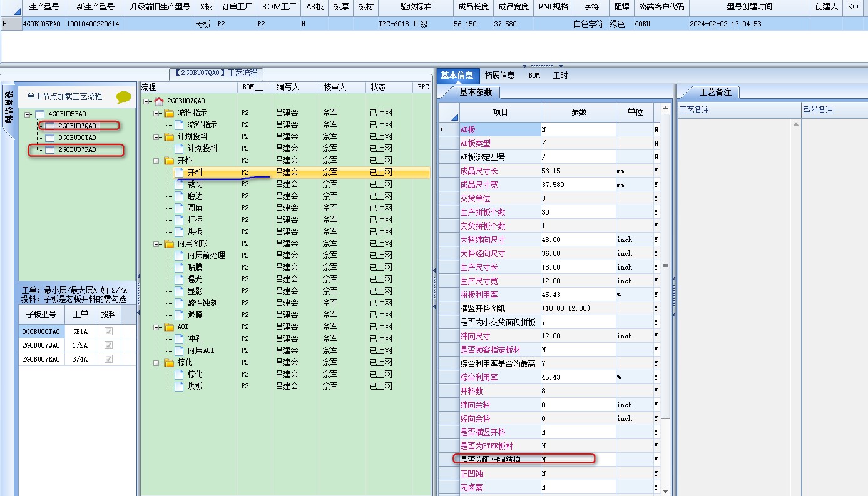The image size is (868, 496).
Task: Click the parameters list vertical scrollbar
Action: [665, 266]
